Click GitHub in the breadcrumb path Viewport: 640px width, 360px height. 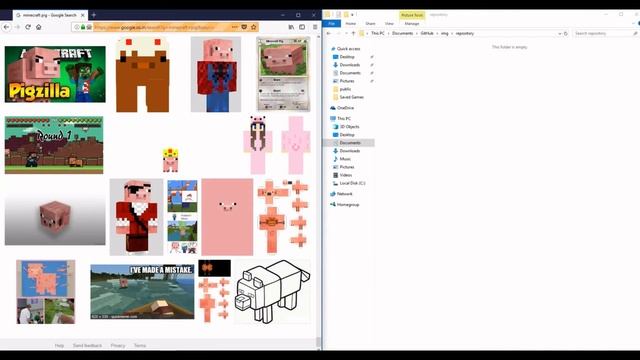pos(427,33)
